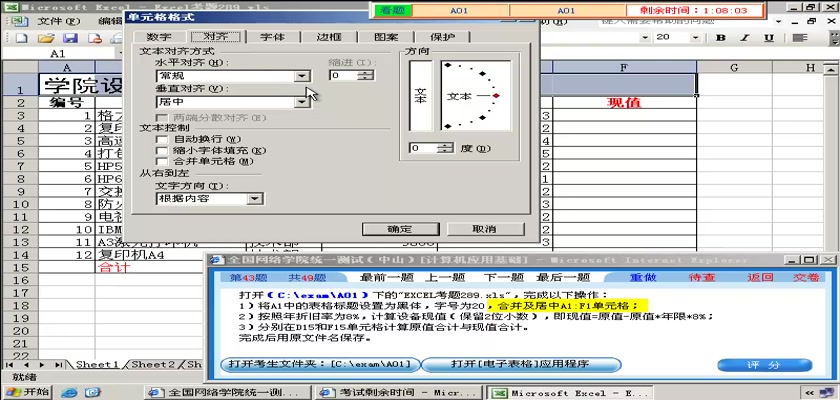Select the Sheet1 worksheet tab
840x400 pixels.
click(97, 365)
